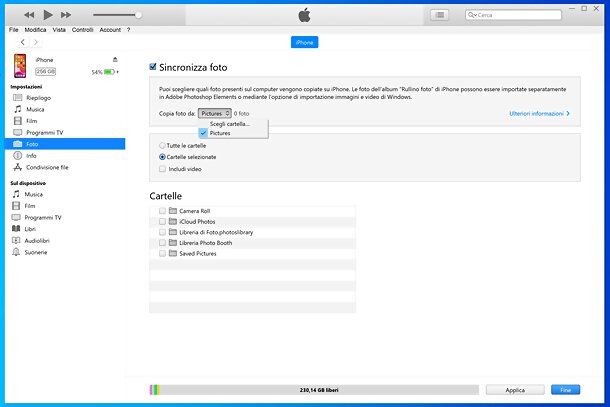Go forward with the right arrow
Screen dimensions: 610x407
pyautogui.click(x=36, y=42)
